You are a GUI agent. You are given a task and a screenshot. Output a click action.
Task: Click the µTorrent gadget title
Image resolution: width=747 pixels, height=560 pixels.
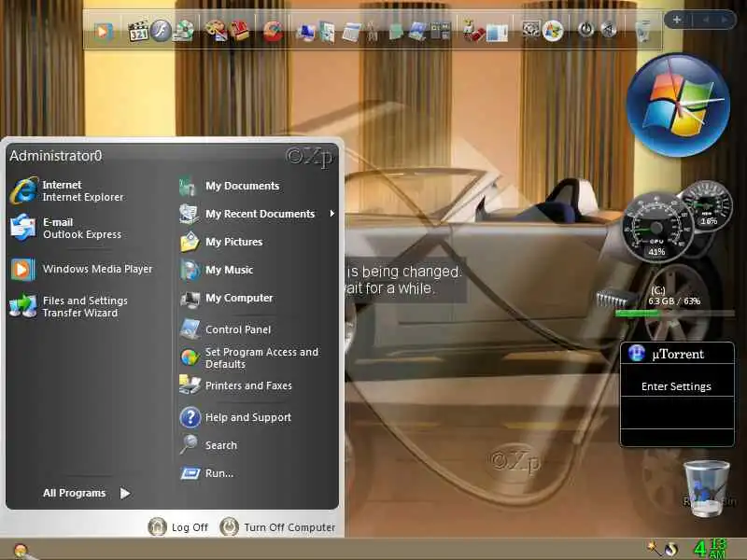click(x=678, y=354)
